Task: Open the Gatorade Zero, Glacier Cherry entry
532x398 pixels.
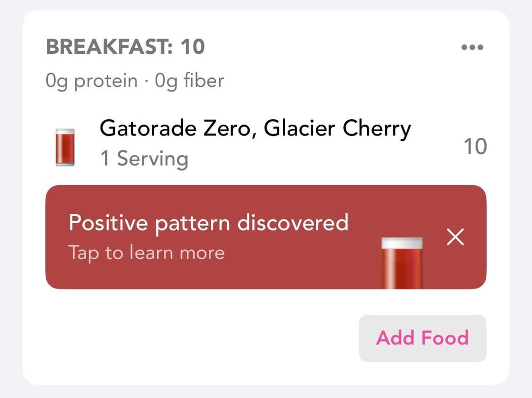Action: click(x=255, y=129)
